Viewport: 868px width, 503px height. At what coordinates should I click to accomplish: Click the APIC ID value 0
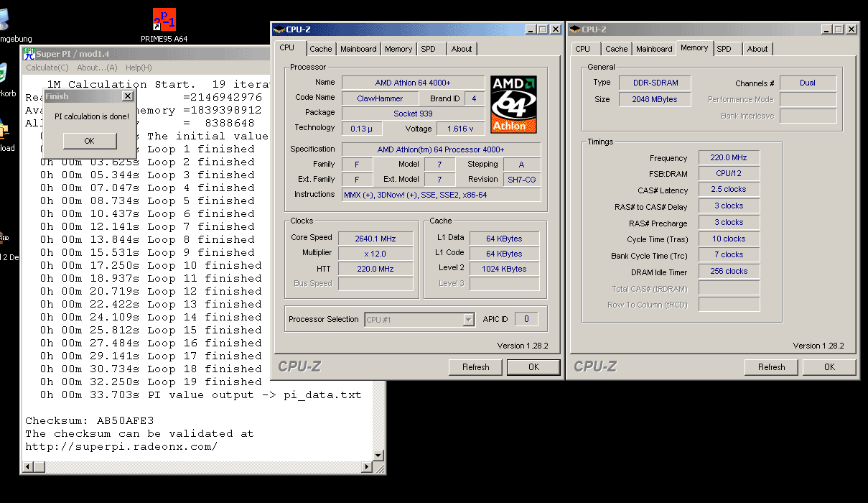pos(526,319)
